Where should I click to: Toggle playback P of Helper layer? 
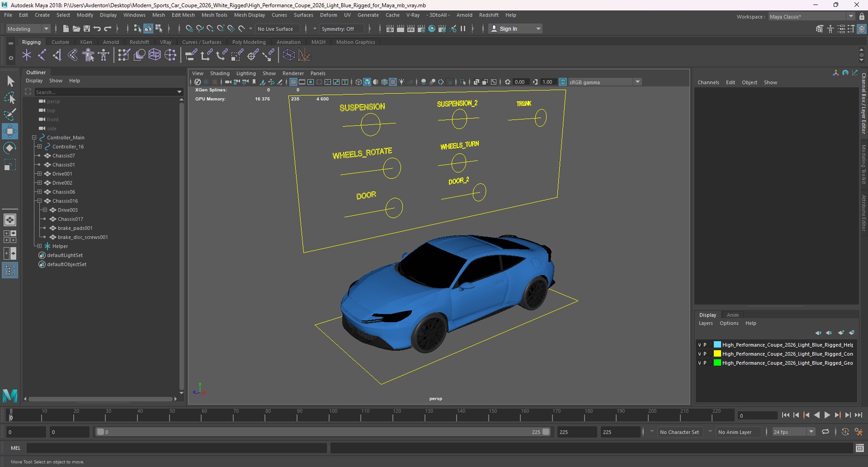[x=705, y=345]
